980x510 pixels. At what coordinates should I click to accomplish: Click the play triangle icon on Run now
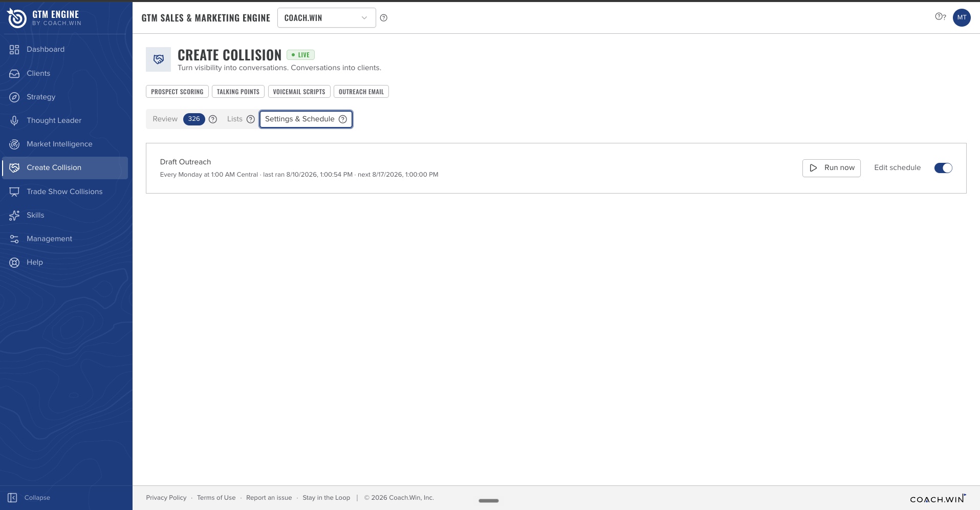click(x=813, y=168)
